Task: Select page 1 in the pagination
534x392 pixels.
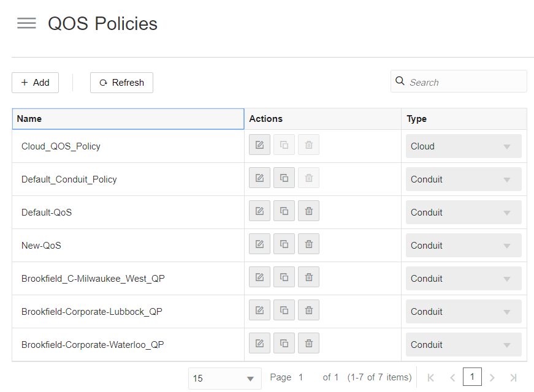Action: pyautogui.click(x=472, y=377)
